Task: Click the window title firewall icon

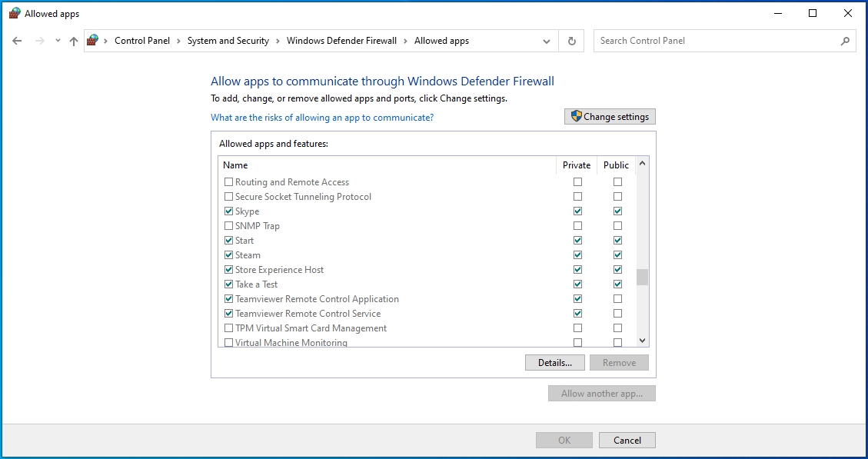Action: point(15,13)
